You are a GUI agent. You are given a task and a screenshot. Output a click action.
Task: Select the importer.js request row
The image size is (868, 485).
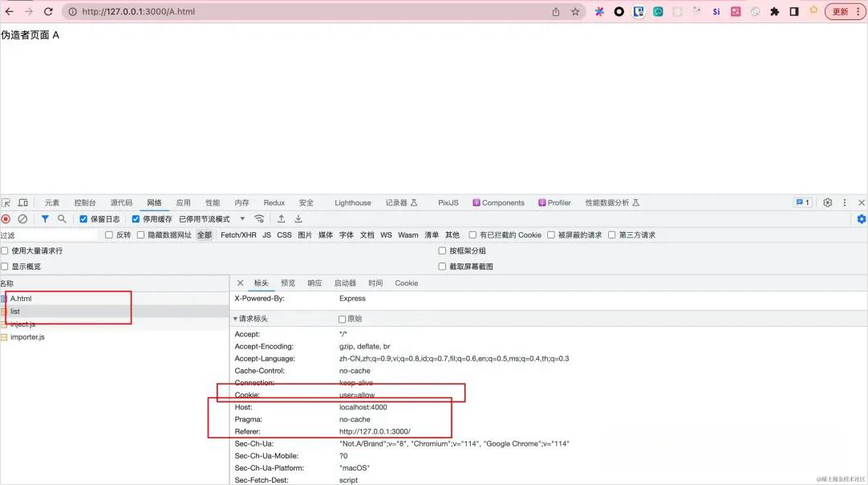115,337
